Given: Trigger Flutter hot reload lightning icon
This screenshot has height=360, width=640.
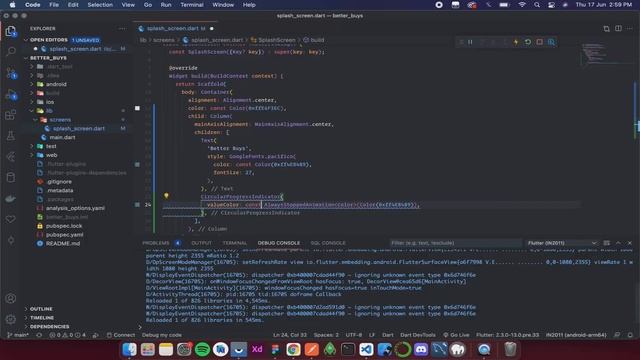Looking at the screenshot, I should coord(516,42).
